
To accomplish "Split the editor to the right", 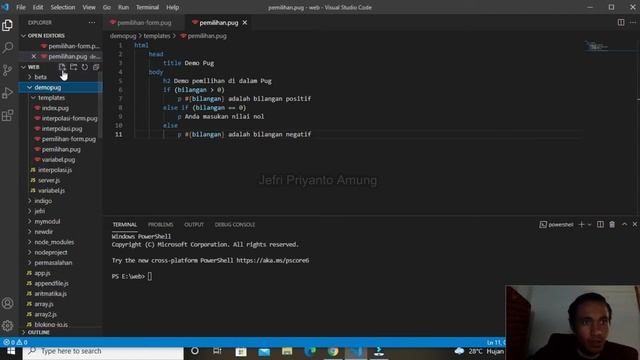I will click(x=621, y=22).
